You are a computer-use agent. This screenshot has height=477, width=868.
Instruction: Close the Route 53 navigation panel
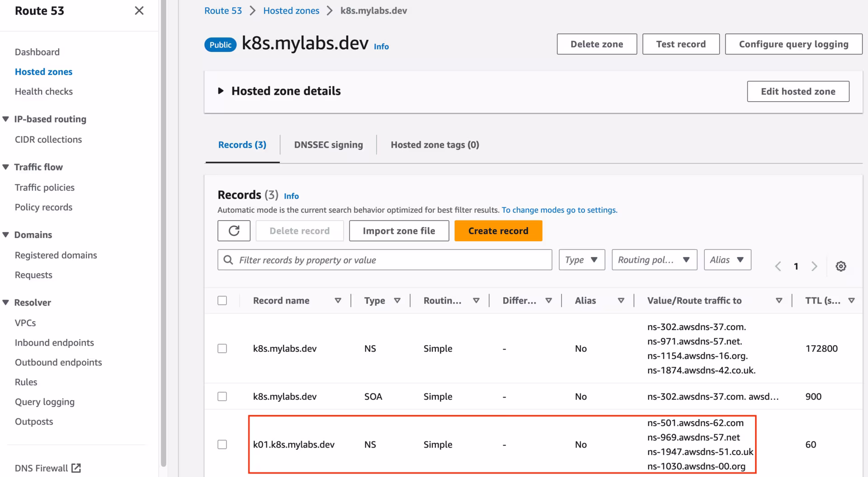click(139, 10)
